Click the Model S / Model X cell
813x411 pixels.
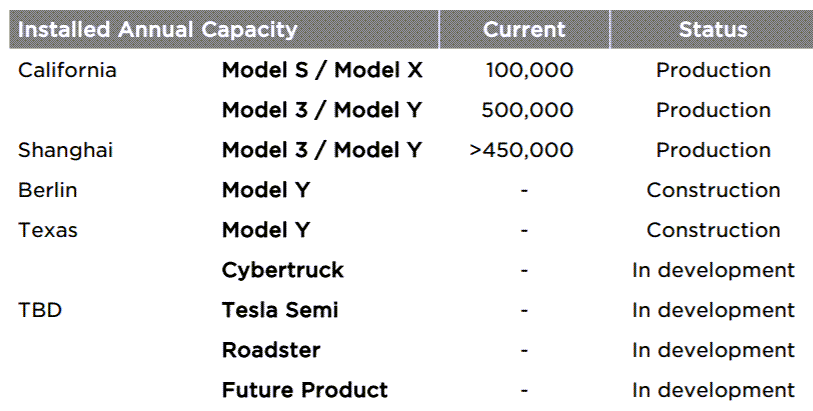pyautogui.click(x=322, y=70)
